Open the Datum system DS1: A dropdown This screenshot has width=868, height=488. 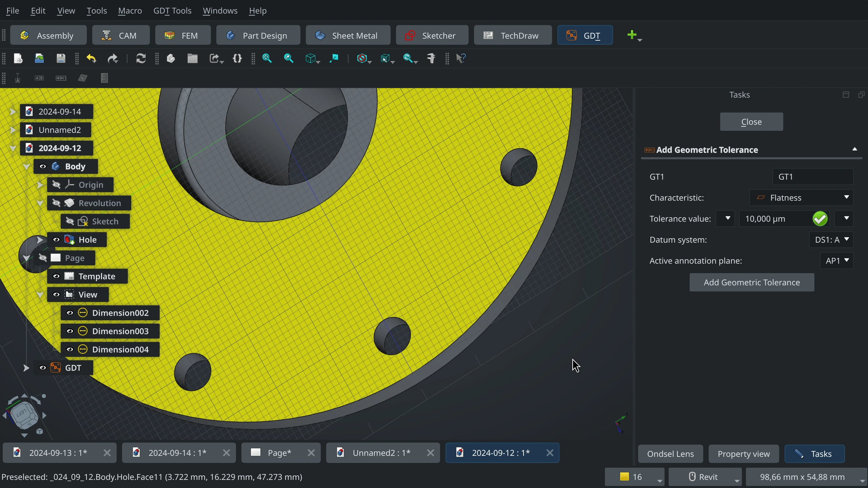831,240
